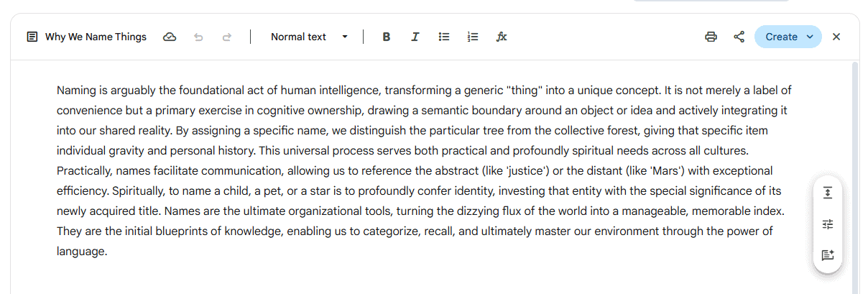Open the share options icon
The height and width of the screenshot is (294, 868).
739,37
